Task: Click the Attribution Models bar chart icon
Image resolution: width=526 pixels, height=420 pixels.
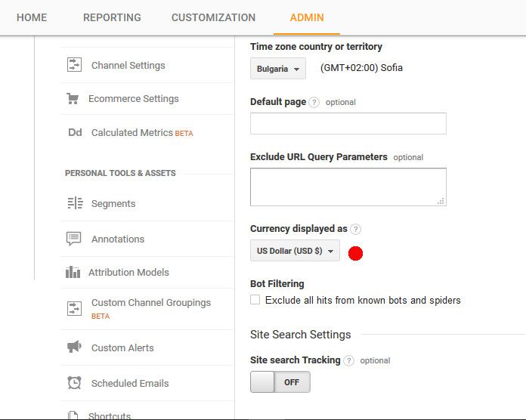Action: [73, 272]
